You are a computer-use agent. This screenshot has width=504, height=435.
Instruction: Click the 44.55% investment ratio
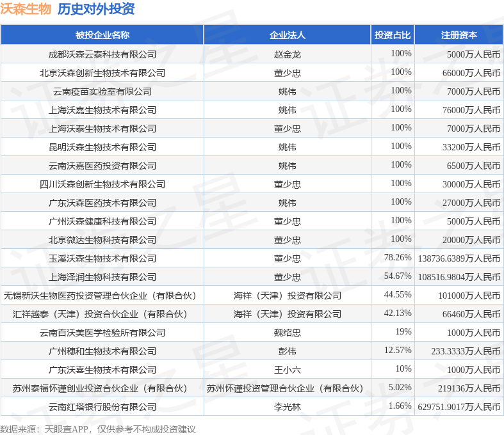coord(398,294)
